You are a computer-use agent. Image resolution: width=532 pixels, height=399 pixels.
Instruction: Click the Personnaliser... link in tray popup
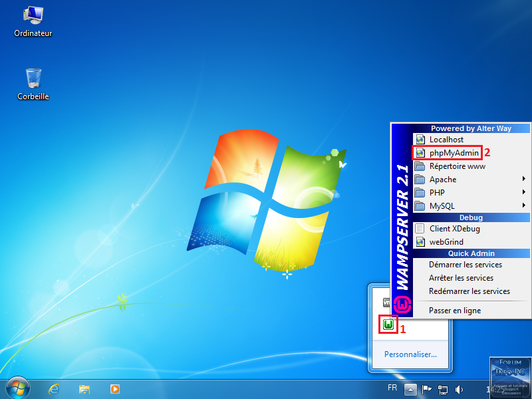[410, 354]
